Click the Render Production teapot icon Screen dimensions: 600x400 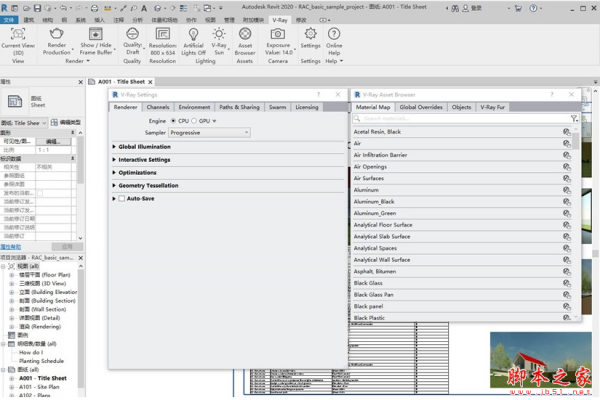(56, 35)
